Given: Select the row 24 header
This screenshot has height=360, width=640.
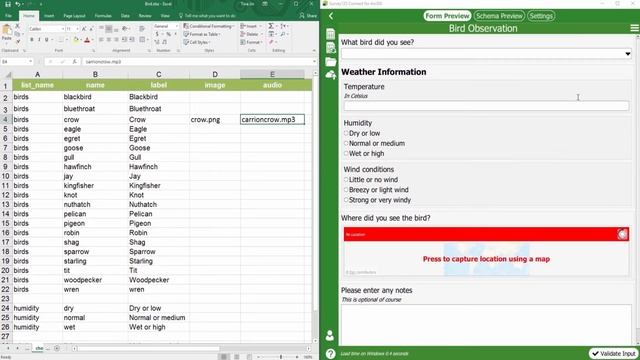Looking at the screenshot, I should (5, 308).
